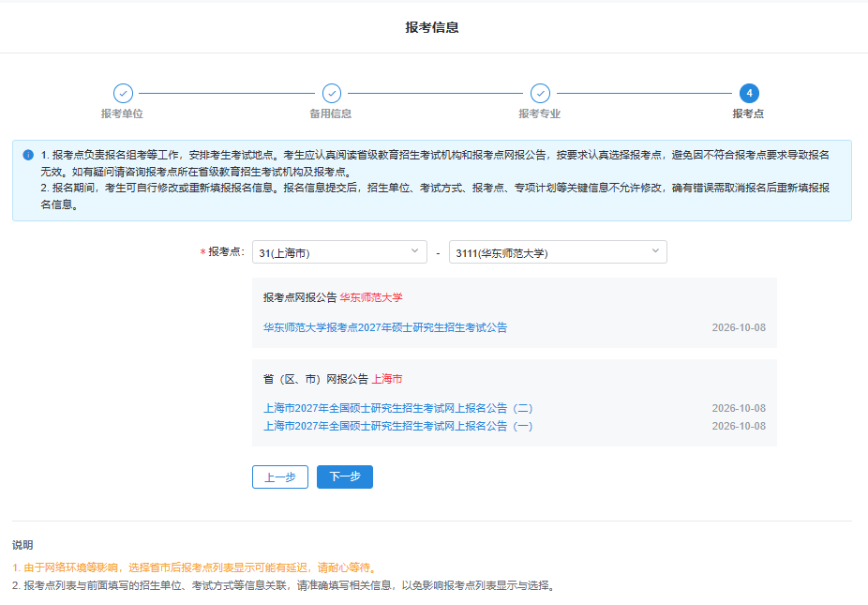Click the 下一步 button
This screenshot has width=868, height=605.
point(345,477)
